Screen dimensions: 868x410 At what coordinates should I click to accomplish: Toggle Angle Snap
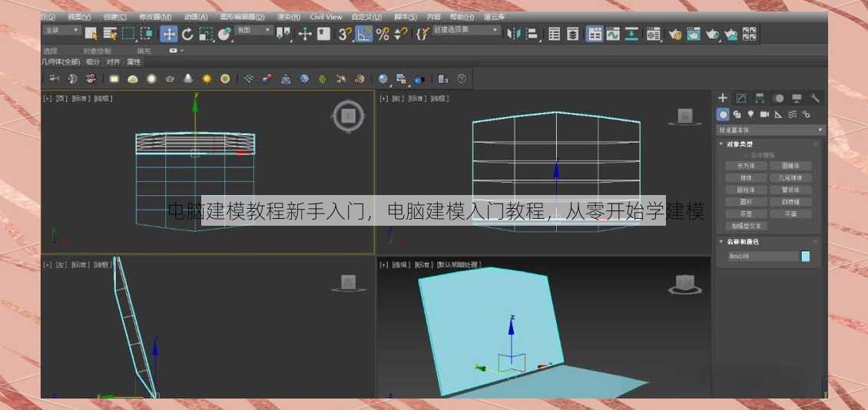pyautogui.click(x=363, y=35)
